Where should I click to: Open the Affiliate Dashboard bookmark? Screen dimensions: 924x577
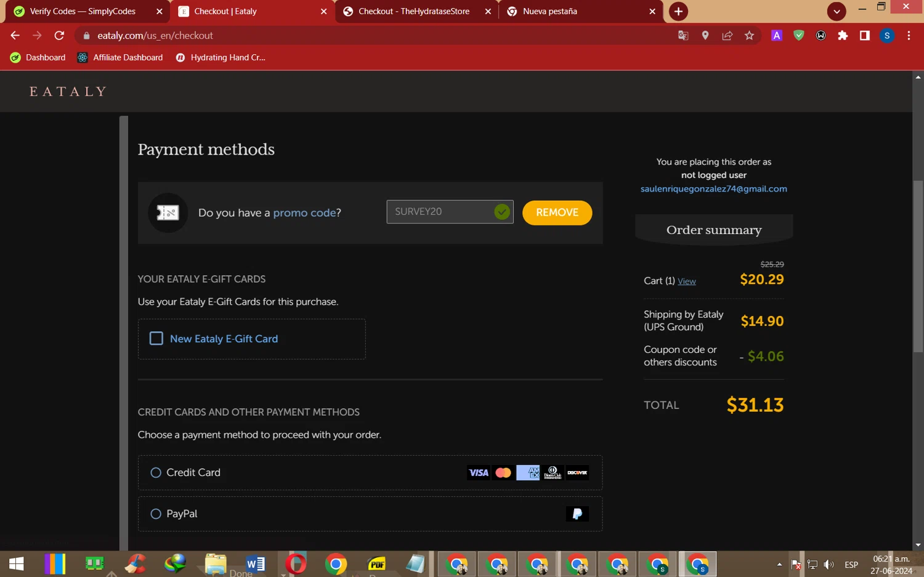click(120, 57)
